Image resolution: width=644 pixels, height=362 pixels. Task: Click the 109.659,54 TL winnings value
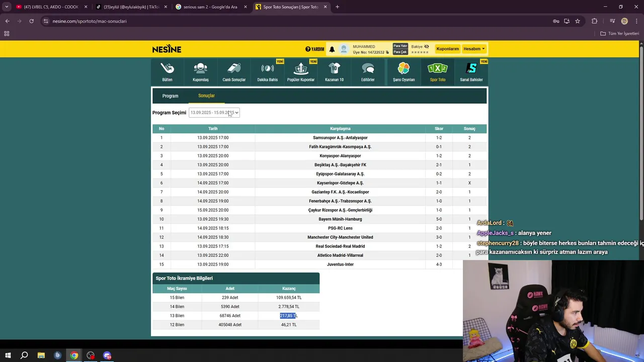[x=289, y=298]
